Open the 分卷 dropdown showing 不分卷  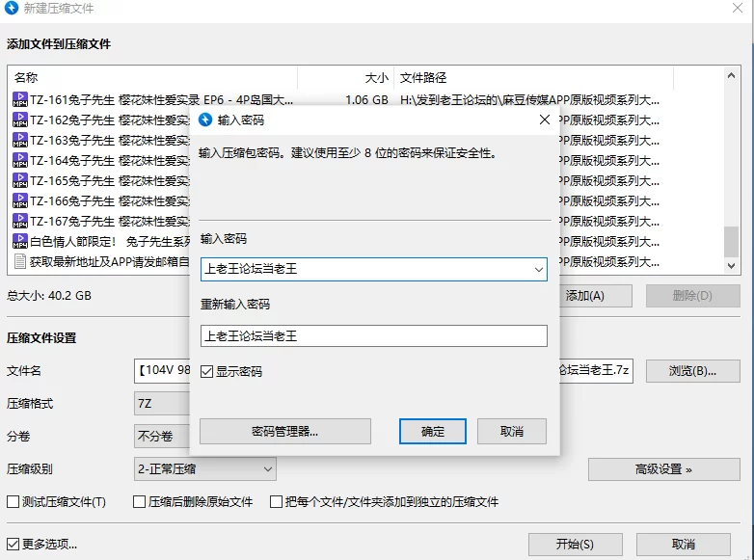tap(163, 436)
